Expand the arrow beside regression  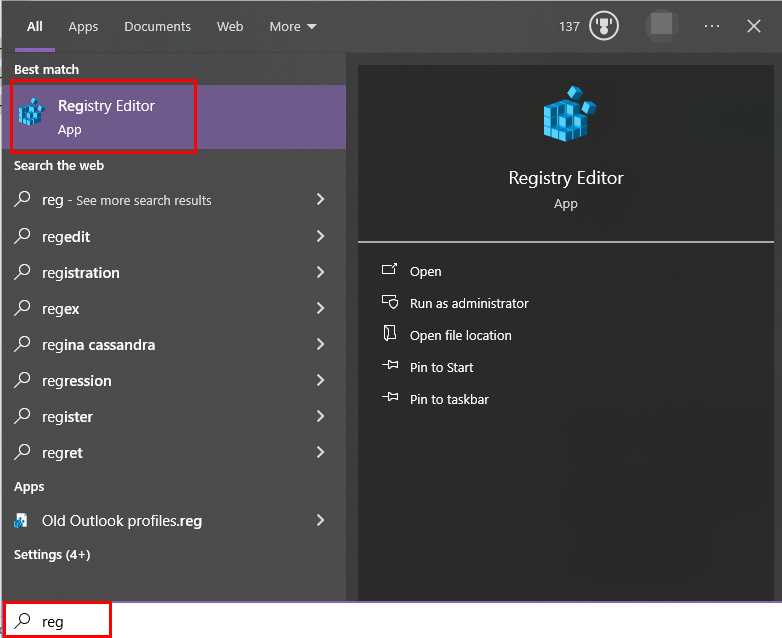click(x=321, y=380)
